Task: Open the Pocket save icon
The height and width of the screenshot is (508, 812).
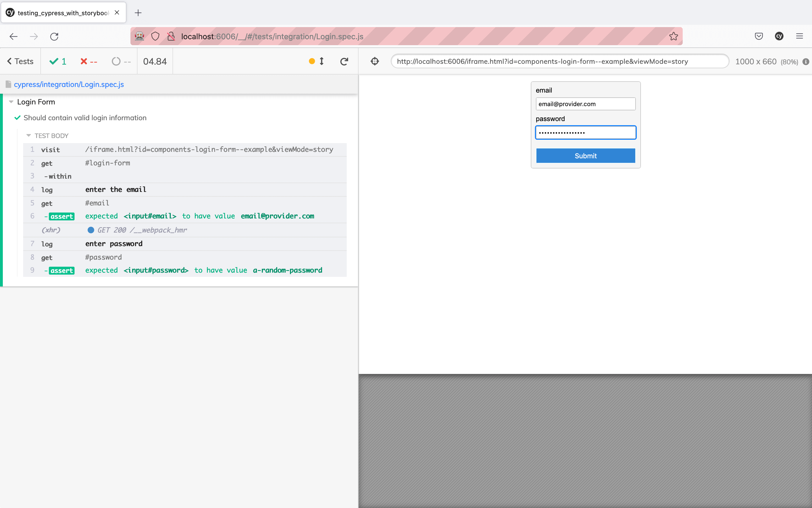Action: 759,36
